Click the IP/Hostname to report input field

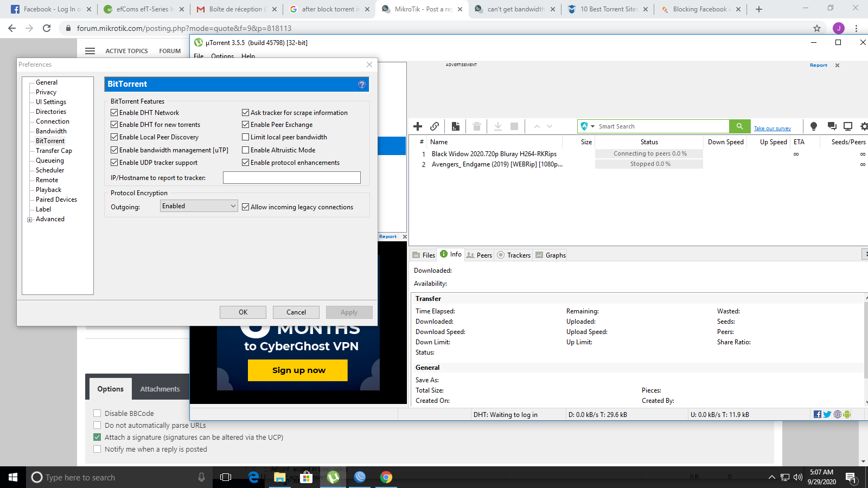point(292,178)
